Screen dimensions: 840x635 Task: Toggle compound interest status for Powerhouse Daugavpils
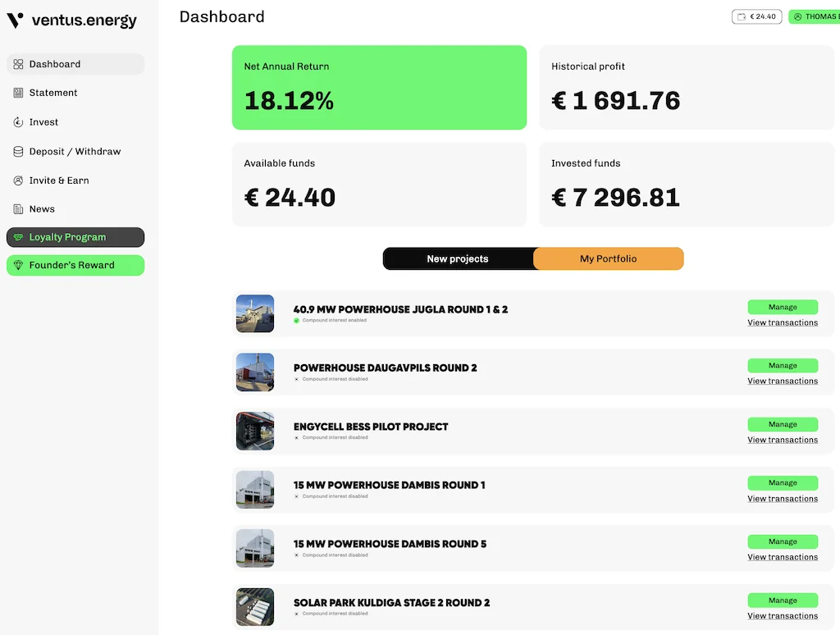tap(297, 379)
